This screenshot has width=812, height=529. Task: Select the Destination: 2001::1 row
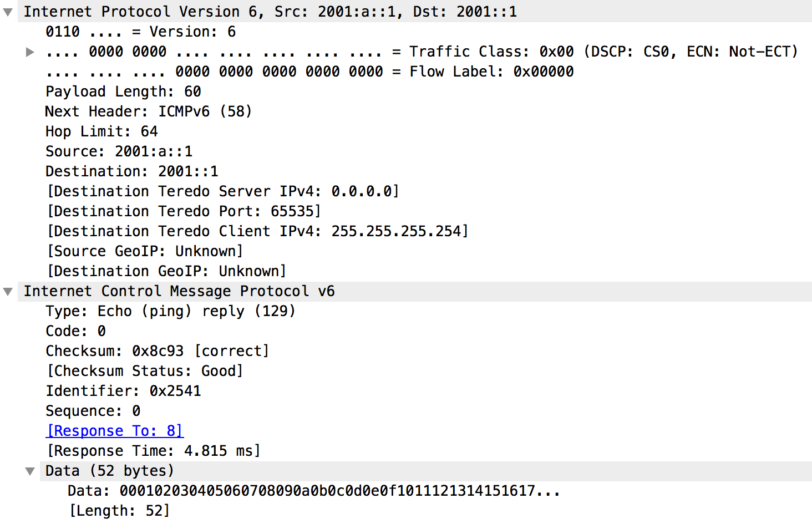tap(131, 172)
